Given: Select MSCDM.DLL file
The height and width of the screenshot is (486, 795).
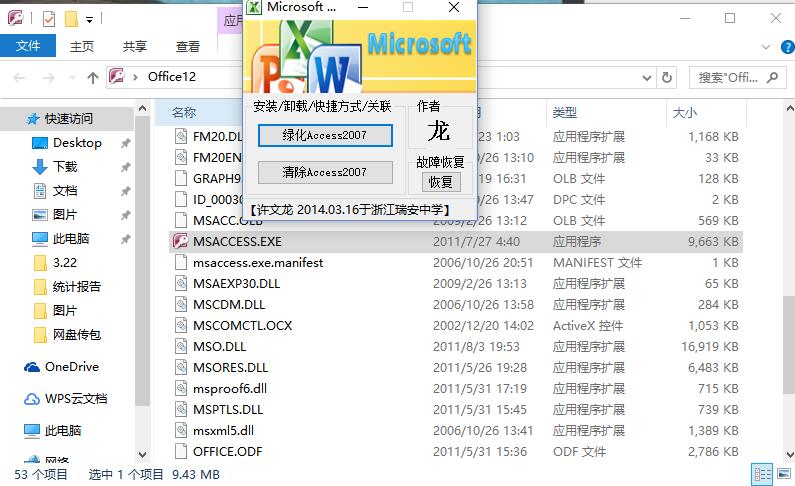Looking at the screenshot, I should pos(229,305).
